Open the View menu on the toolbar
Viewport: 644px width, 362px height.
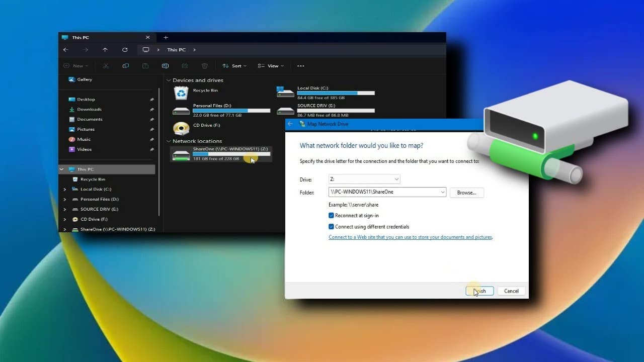coord(271,66)
